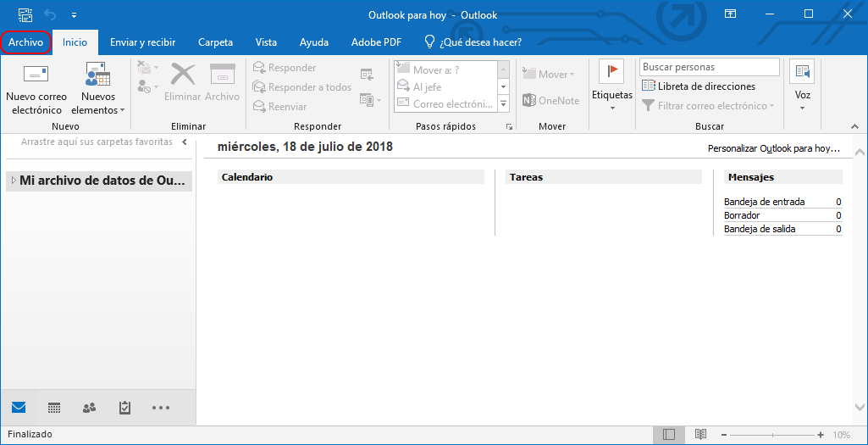Open the Mover dropdown
Viewport: 868px width, 445px height.
[x=549, y=75]
